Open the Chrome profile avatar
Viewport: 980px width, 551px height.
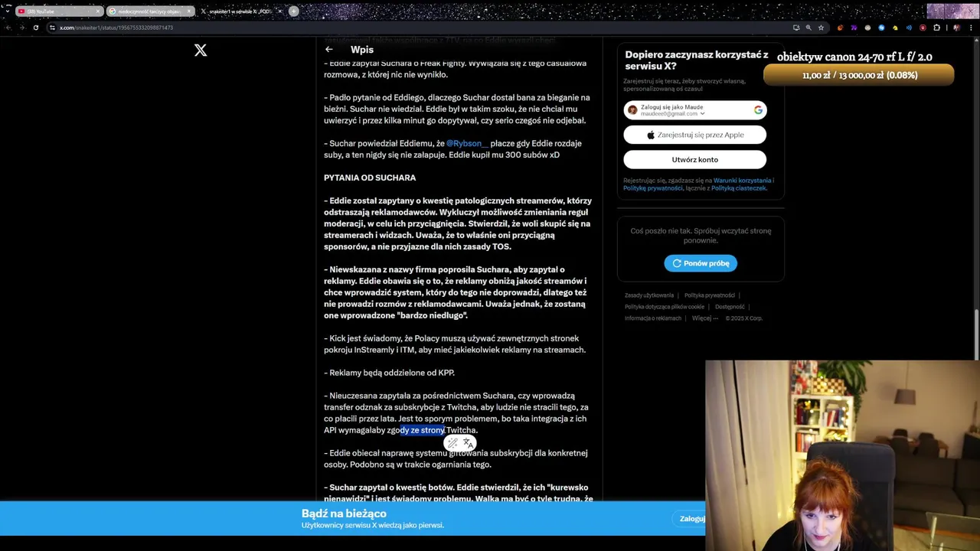(957, 28)
